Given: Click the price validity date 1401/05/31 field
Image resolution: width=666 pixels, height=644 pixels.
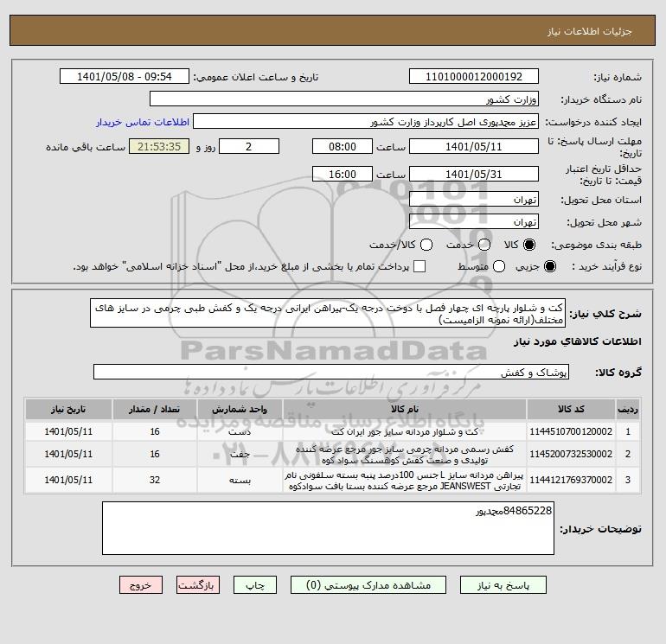Looking at the screenshot, I should [474, 174].
